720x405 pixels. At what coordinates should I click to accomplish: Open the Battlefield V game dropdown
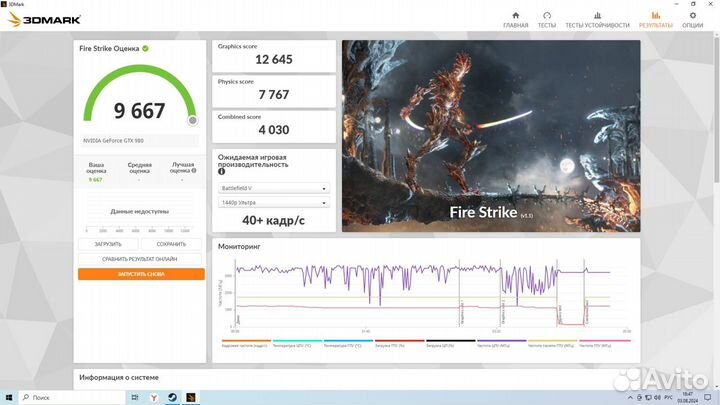[x=274, y=188]
